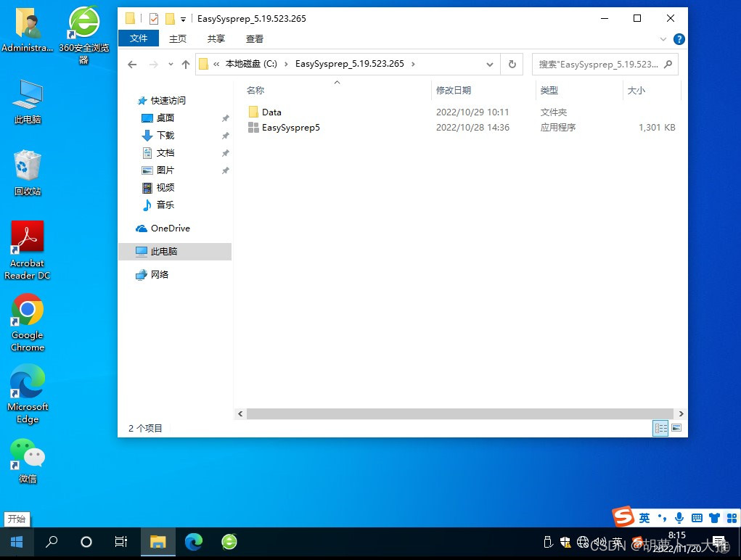Open 视频 in the navigation pane
This screenshot has width=741, height=560.
(165, 187)
